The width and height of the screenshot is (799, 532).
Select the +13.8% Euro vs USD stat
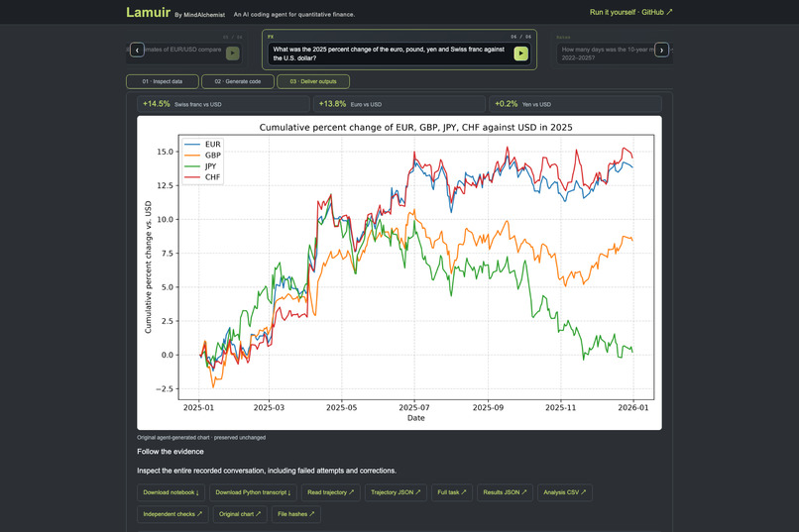click(x=399, y=104)
